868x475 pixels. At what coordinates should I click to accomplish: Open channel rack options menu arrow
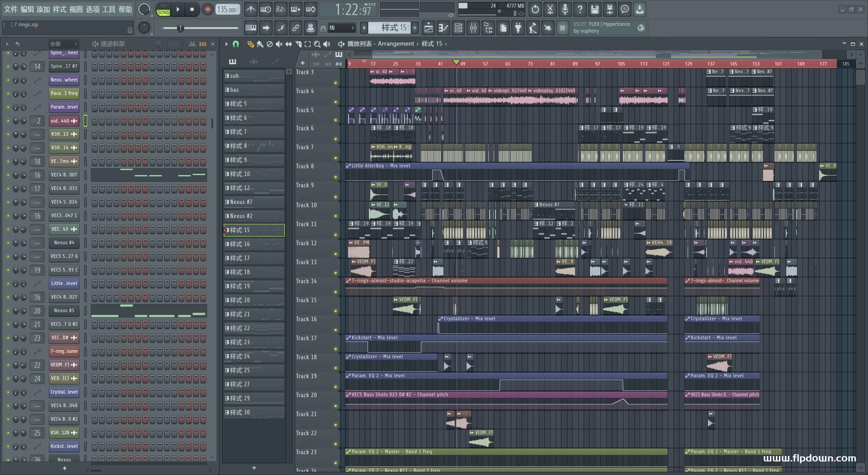pyautogui.click(x=7, y=44)
